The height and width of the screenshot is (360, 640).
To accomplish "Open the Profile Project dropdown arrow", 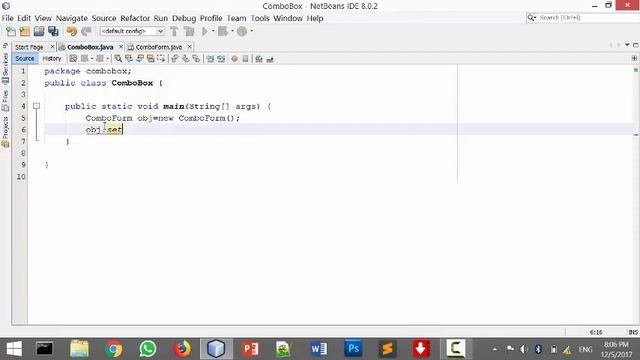I will coord(251,31).
